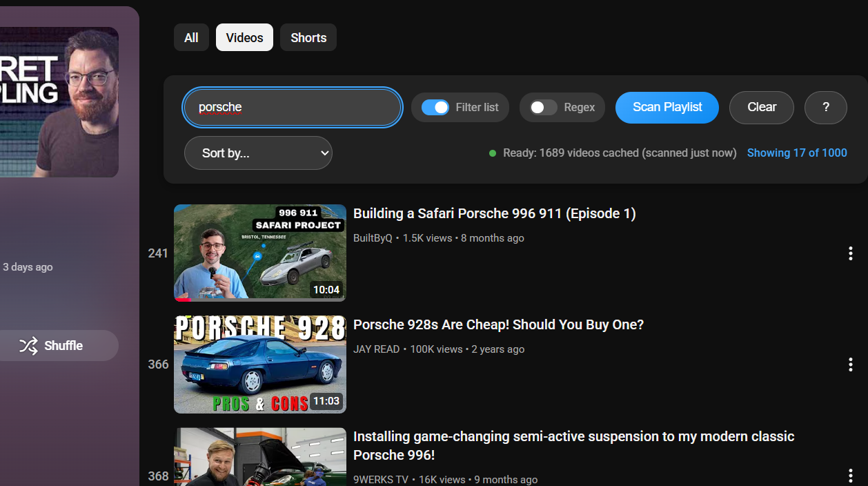The width and height of the screenshot is (868, 486).
Task: Click the Showing 17 of 1000 text
Action: (797, 153)
